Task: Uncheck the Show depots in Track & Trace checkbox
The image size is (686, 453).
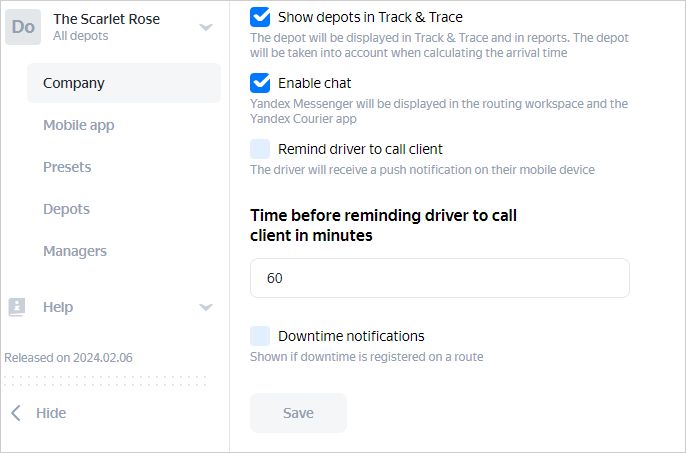Action: [260, 17]
